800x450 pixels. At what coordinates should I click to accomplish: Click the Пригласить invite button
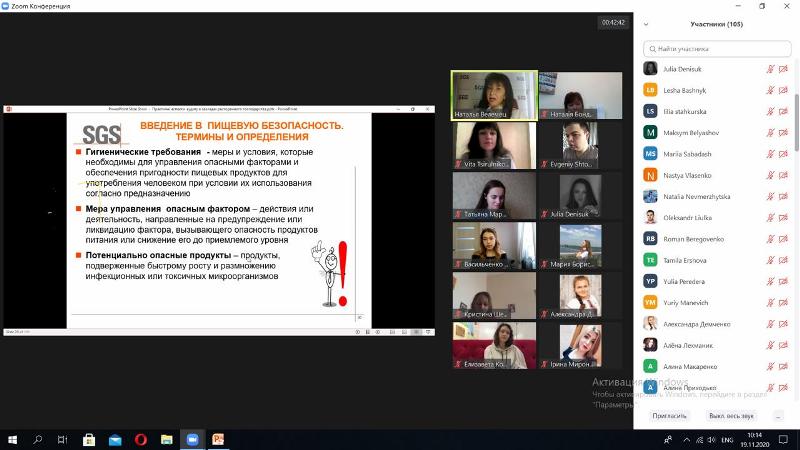point(669,416)
